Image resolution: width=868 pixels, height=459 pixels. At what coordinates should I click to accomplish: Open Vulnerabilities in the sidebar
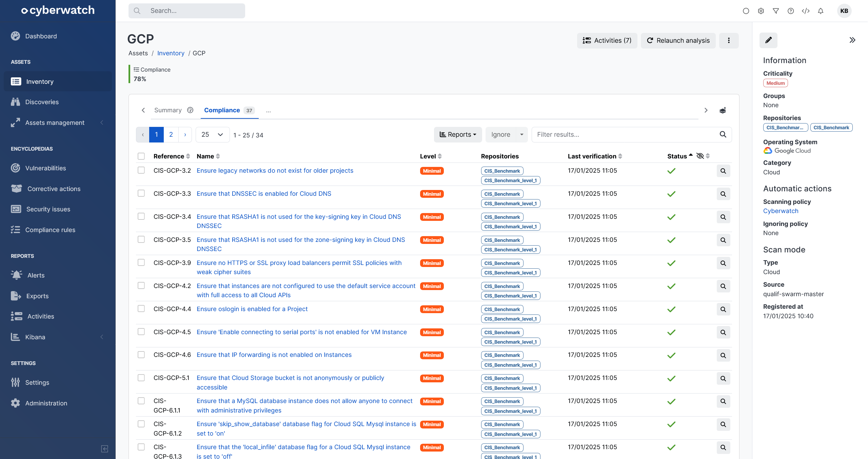(x=58, y=168)
